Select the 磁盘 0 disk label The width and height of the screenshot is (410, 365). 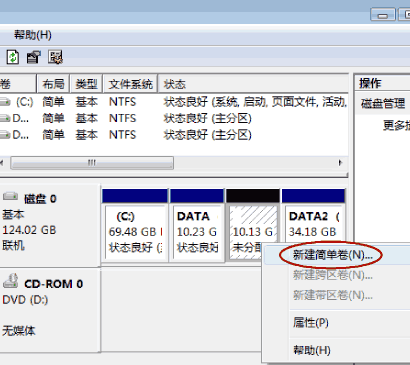pyautogui.click(x=40, y=199)
